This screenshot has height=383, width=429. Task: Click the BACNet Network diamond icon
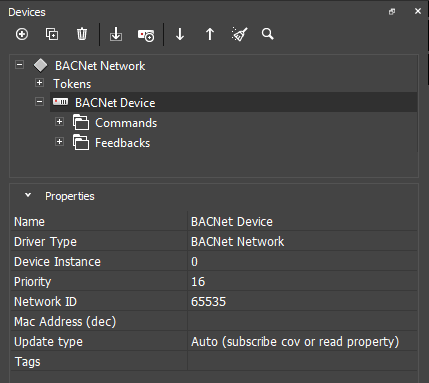41,65
